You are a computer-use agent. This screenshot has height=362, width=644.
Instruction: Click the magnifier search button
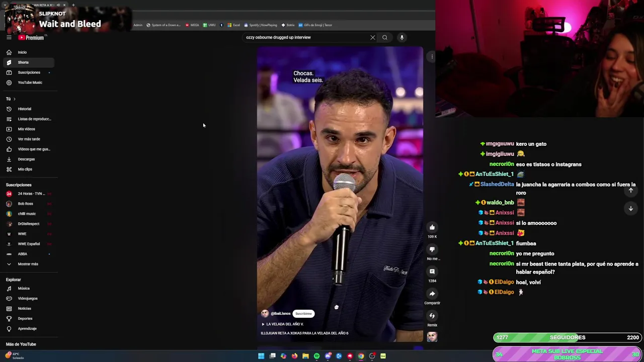pyautogui.click(x=385, y=37)
